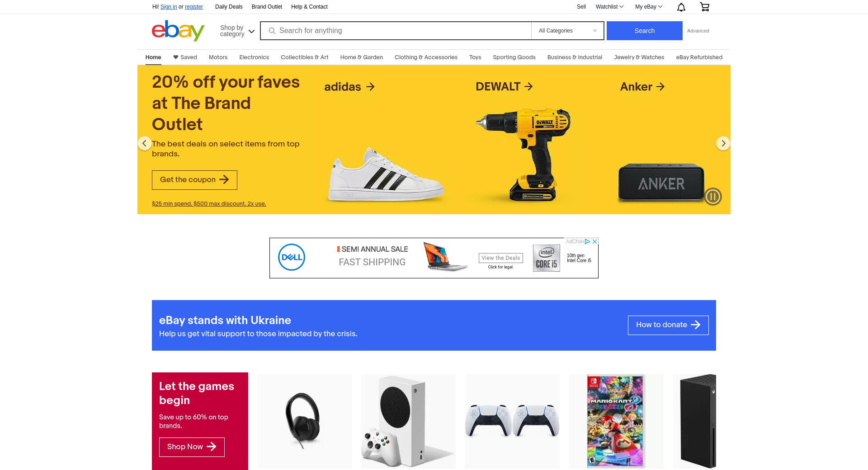Screen dimensions: 868x470
Task: Click the AdChoices icon
Action: [587, 241]
